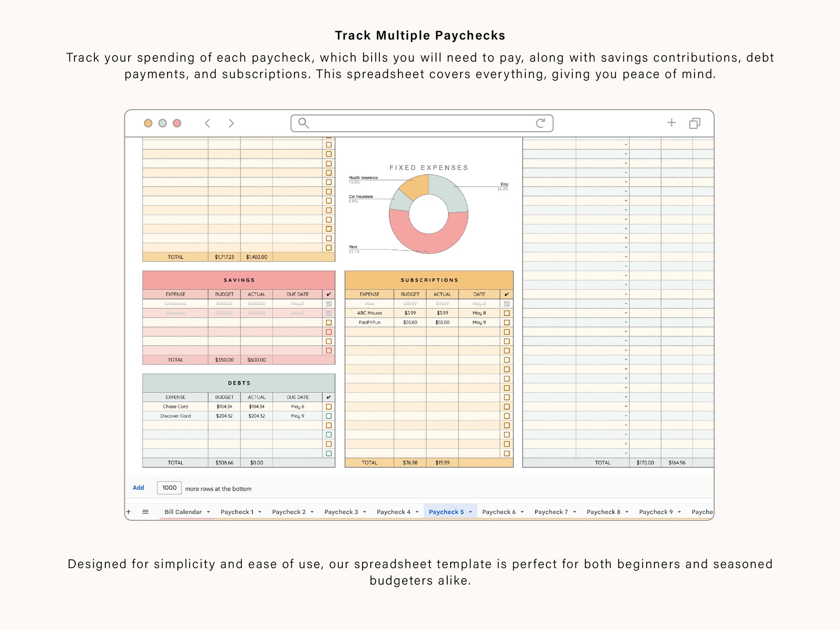Open Paycheck 9 tab dropdown arrow
Screen dimensions: 840x630
click(x=679, y=512)
